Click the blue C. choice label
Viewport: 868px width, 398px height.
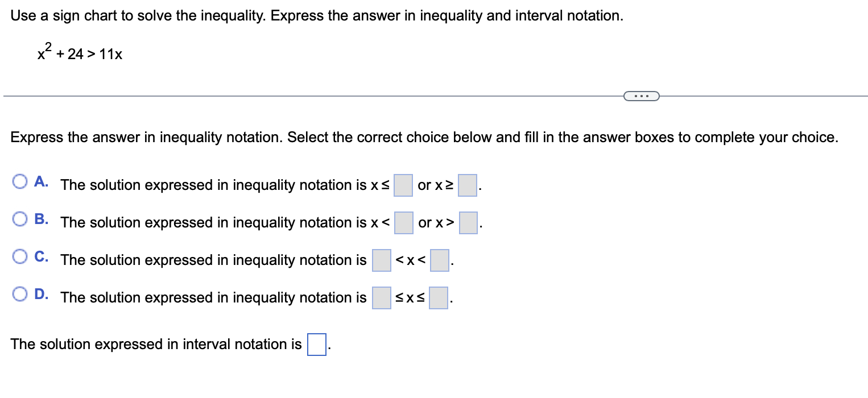pos(41,256)
